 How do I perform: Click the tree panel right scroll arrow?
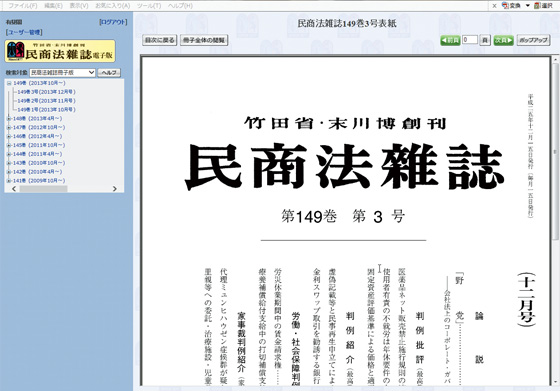115,189
